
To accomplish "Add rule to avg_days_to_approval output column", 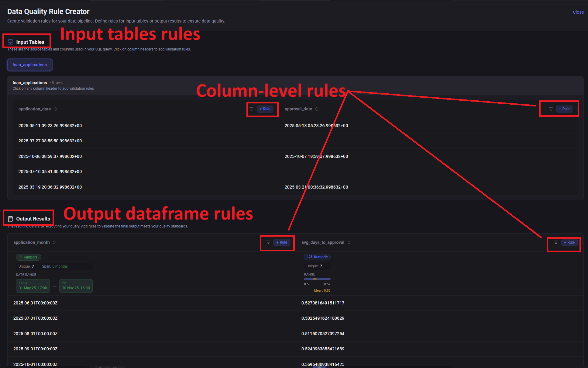I will [x=569, y=242].
